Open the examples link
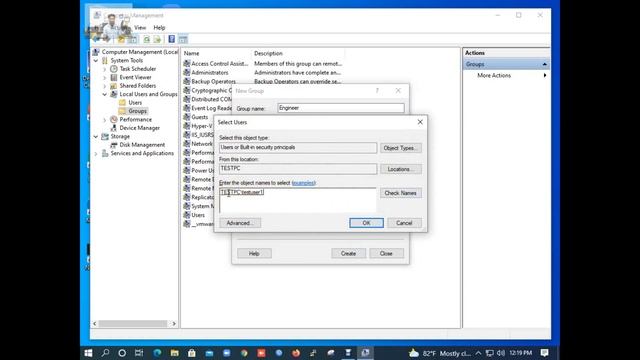The height and width of the screenshot is (360, 640). [x=303, y=183]
